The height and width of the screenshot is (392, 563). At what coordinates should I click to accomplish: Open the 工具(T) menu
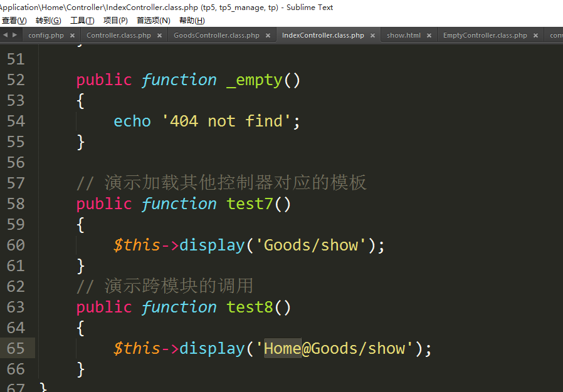click(x=82, y=21)
